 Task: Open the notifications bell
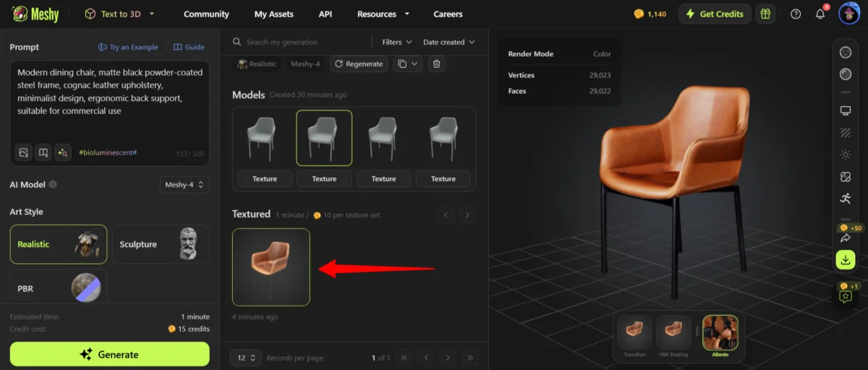click(820, 14)
